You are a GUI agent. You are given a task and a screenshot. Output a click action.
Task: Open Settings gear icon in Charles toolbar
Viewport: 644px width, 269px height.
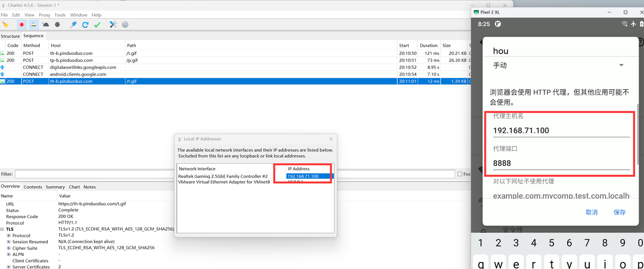coord(125,24)
